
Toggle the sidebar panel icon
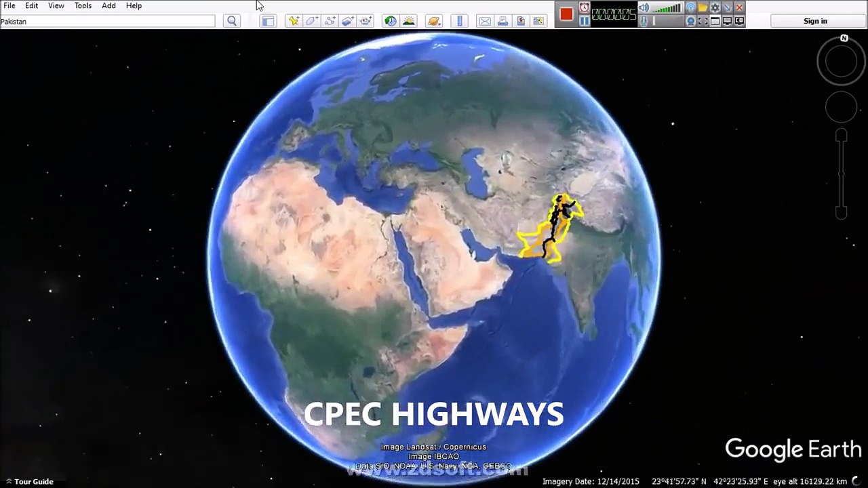point(268,21)
